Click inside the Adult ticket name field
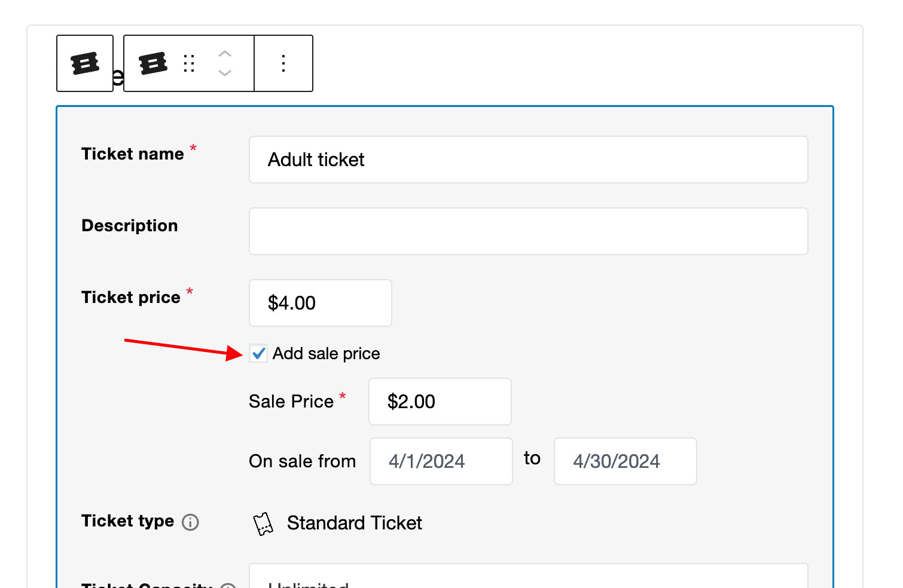The height and width of the screenshot is (588, 903). pyautogui.click(x=528, y=160)
